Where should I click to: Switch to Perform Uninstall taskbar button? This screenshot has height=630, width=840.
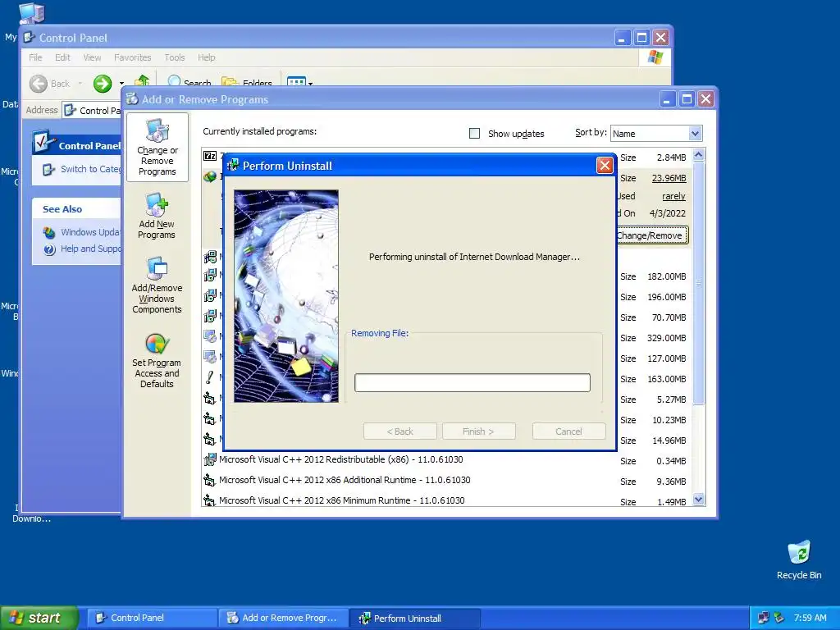tap(414, 618)
